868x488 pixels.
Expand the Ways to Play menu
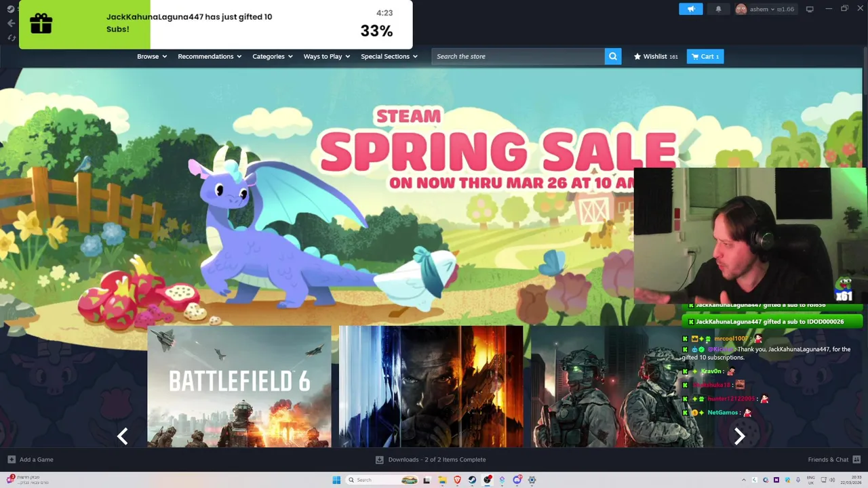coord(327,56)
